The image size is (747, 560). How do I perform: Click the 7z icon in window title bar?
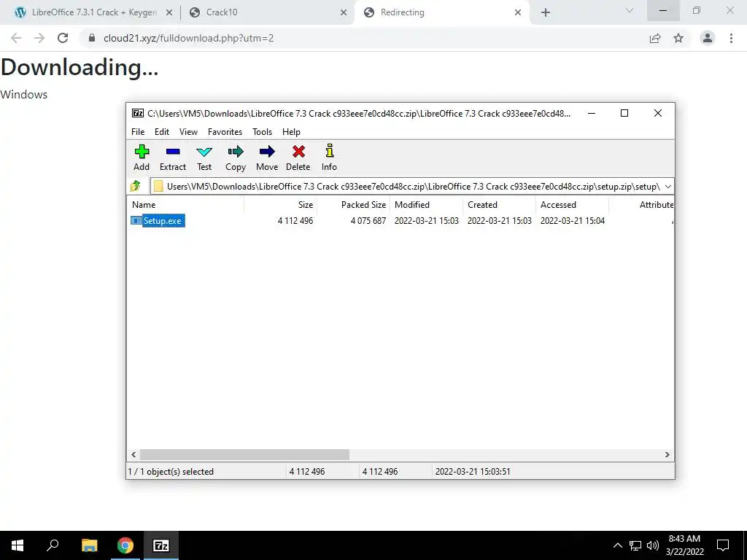coord(138,113)
